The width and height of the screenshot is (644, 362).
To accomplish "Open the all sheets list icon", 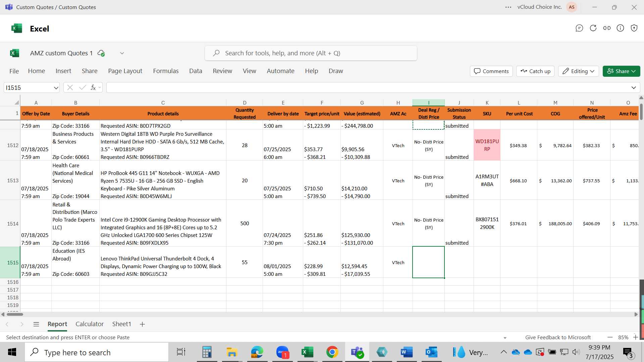I will point(36,324).
